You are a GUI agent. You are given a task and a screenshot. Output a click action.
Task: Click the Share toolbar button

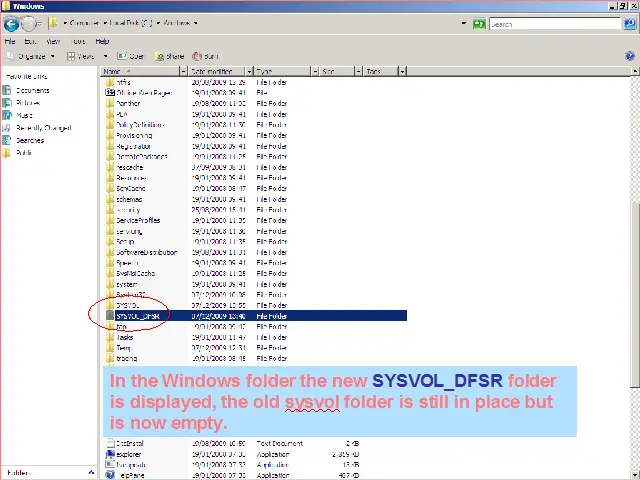[170, 56]
